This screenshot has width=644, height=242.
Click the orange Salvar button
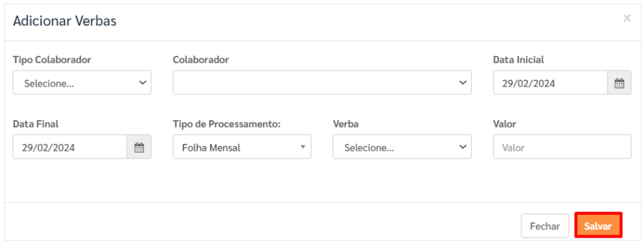coord(599,226)
